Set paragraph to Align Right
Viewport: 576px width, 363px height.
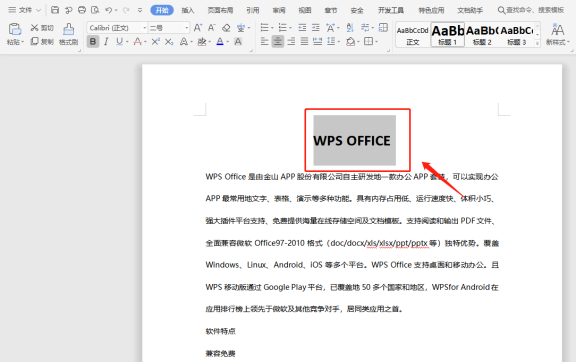(291, 42)
